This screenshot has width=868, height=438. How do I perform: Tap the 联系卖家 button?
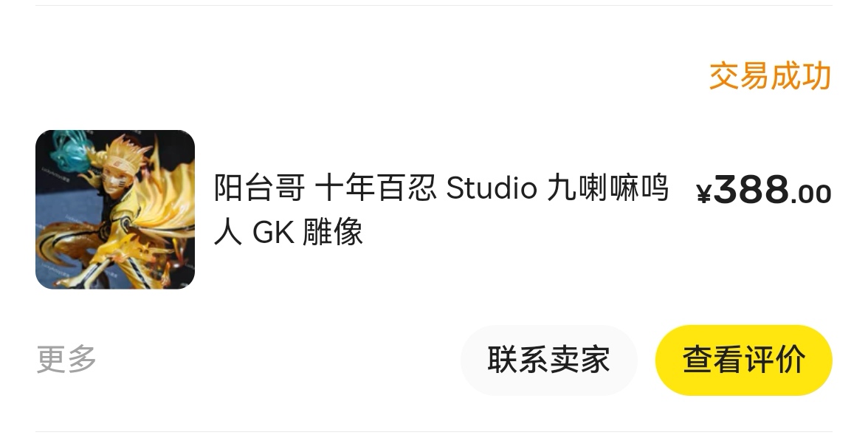[x=548, y=360]
